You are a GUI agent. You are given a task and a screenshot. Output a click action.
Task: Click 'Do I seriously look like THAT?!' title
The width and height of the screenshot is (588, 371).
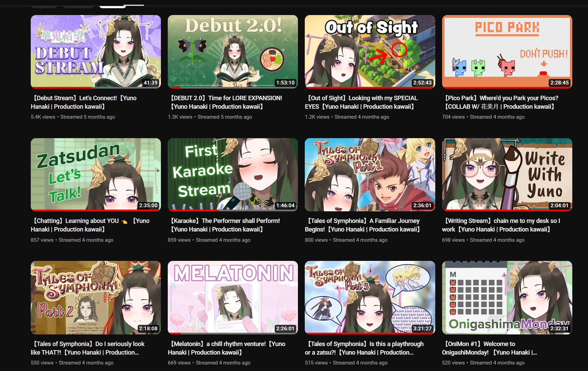(88, 348)
